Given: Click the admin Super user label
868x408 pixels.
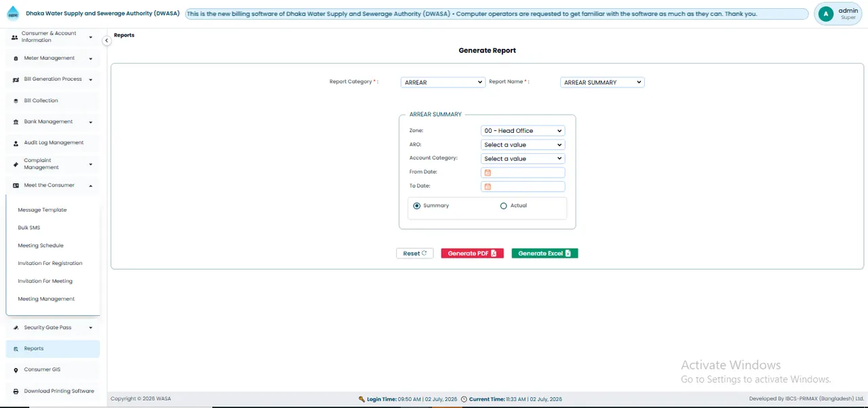Looking at the screenshot, I should tap(848, 14).
